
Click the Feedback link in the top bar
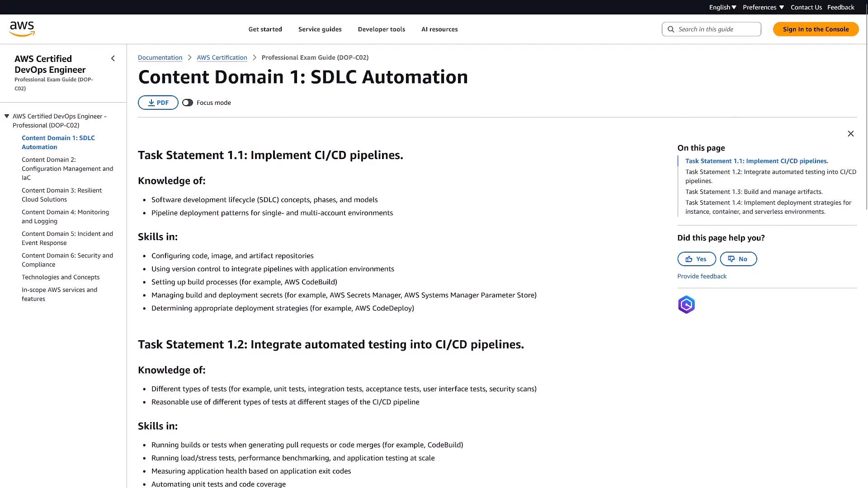coord(840,7)
